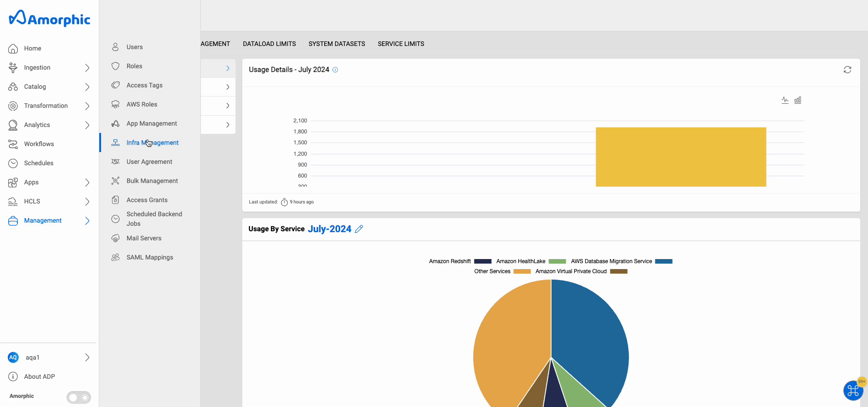Click the AWS Roles icon
Viewport: 868px width, 407px height.
116,104
